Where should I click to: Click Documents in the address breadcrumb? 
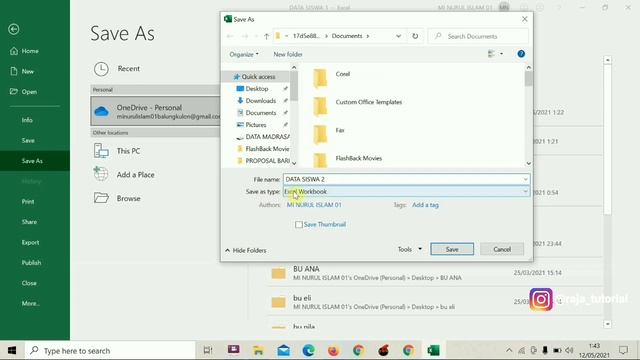(x=347, y=36)
